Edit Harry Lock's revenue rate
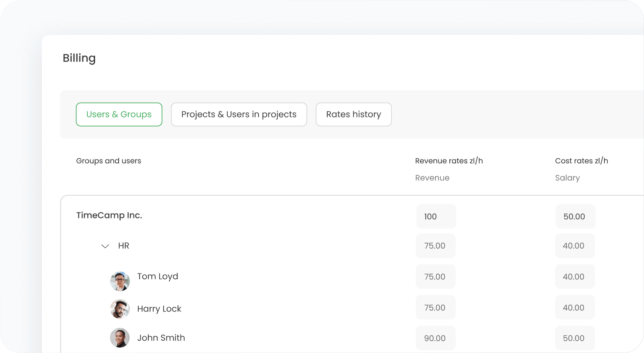Image resolution: width=644 pixels, height=353 pixels. pos(435,308)
